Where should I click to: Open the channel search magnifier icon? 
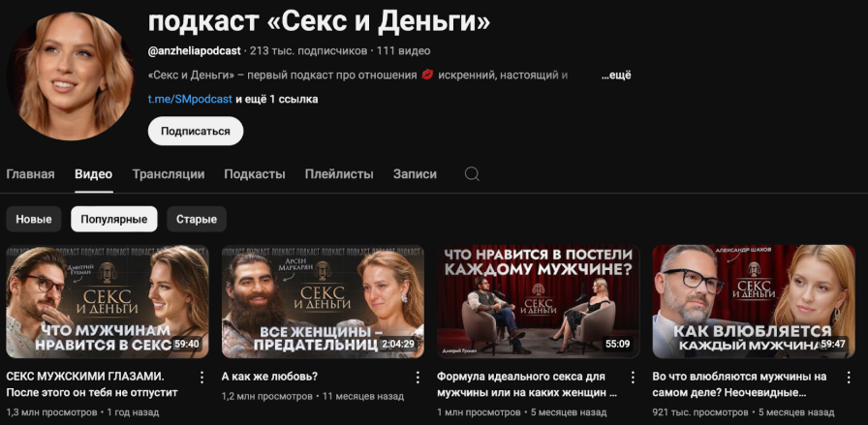(472, 174)
